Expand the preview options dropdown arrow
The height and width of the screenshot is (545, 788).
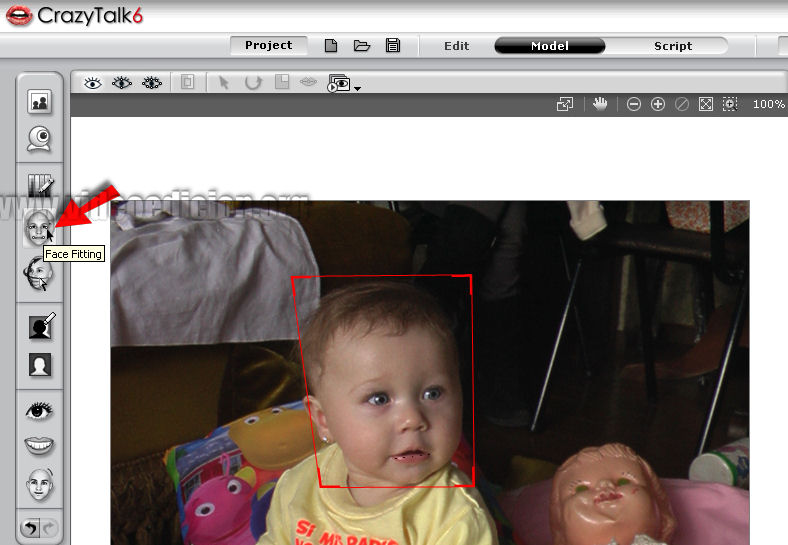pos(357,88)
